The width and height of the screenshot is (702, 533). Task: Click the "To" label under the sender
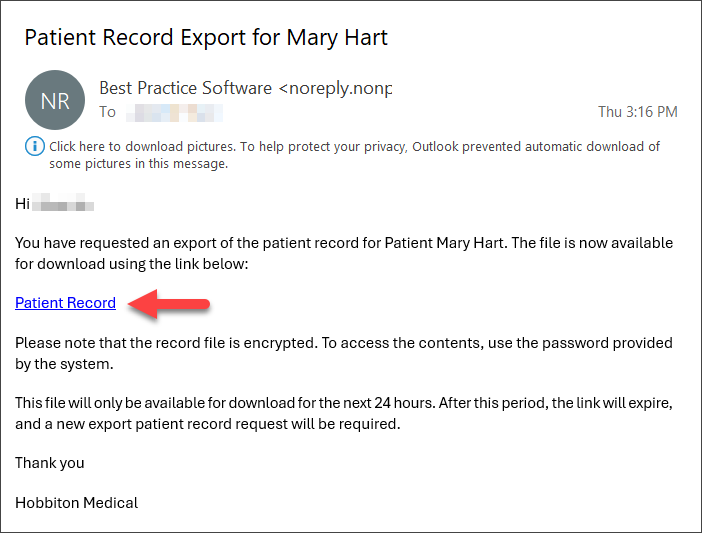coord(107,112)
